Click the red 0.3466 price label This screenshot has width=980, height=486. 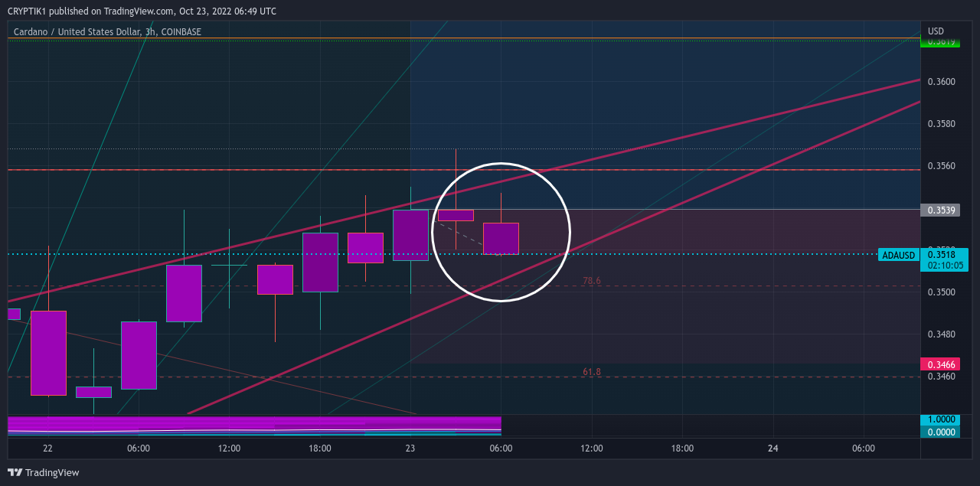click(x=939, y=364)
